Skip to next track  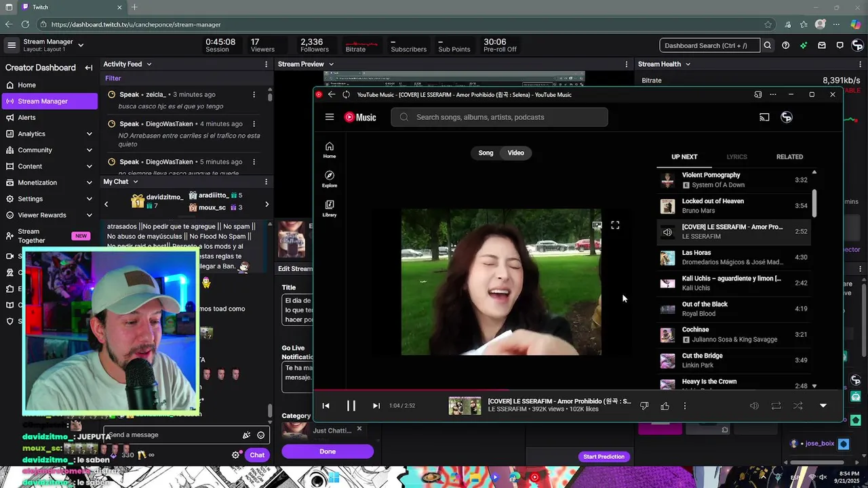[376, 405]
